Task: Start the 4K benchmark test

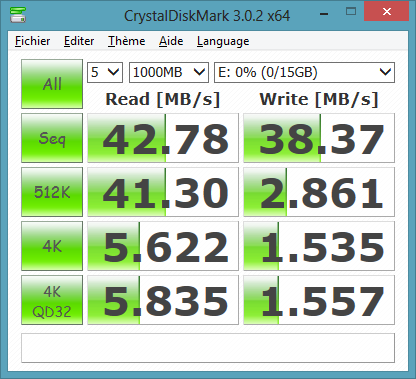Action: (x=52, y=246)
